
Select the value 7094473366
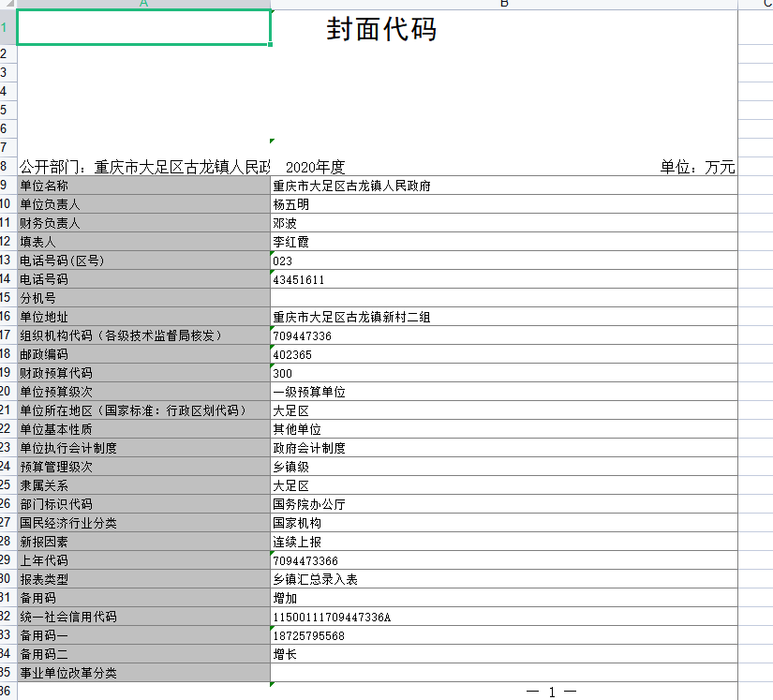[x=504, y=560]
